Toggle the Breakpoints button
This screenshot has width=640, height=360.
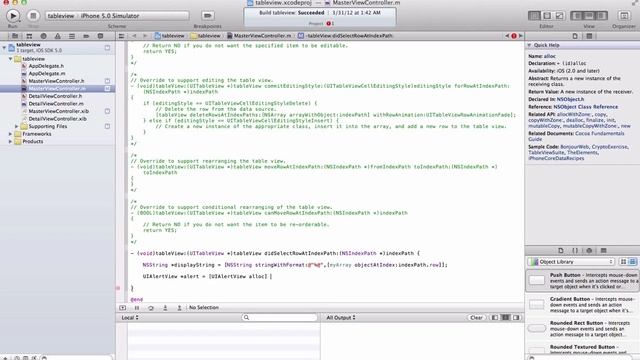tap(208, 16)
